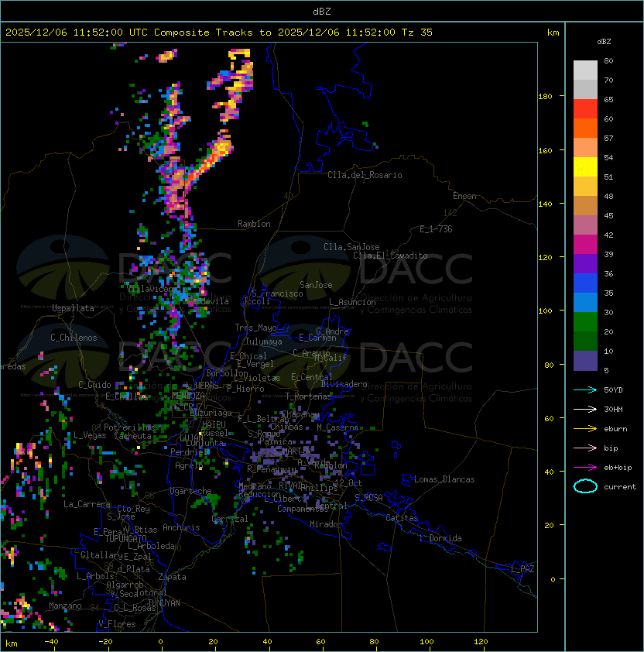Click the '160' tick on vertical axis
The width and height of the screenshot is (644, 652).
(x=545, y=150)
